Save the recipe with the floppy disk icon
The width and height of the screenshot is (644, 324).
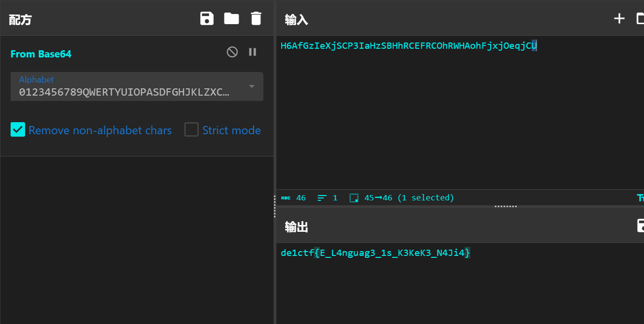(x=207, y=19)
